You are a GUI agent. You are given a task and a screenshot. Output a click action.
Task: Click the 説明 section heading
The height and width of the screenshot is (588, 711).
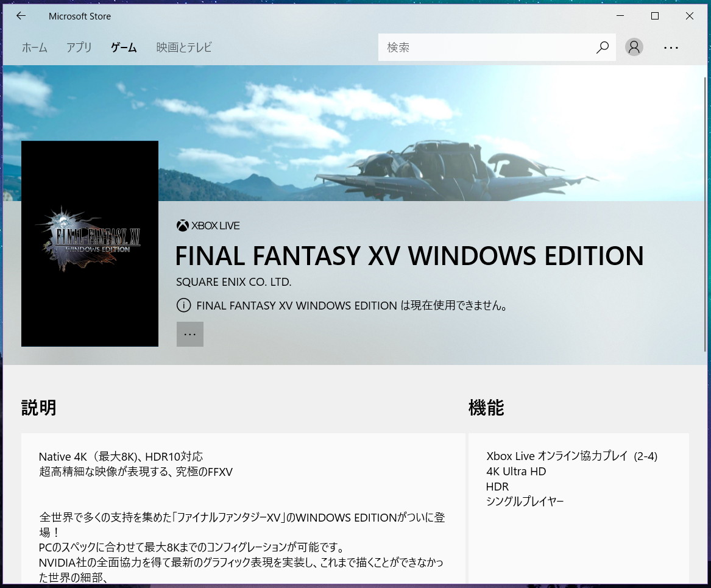click(x=39, y=408)
